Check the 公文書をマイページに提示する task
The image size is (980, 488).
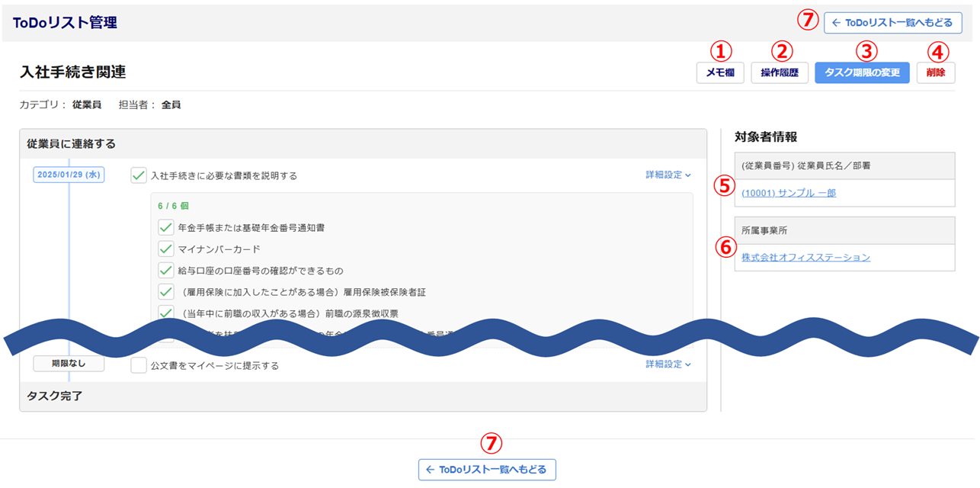pos(139,365)
